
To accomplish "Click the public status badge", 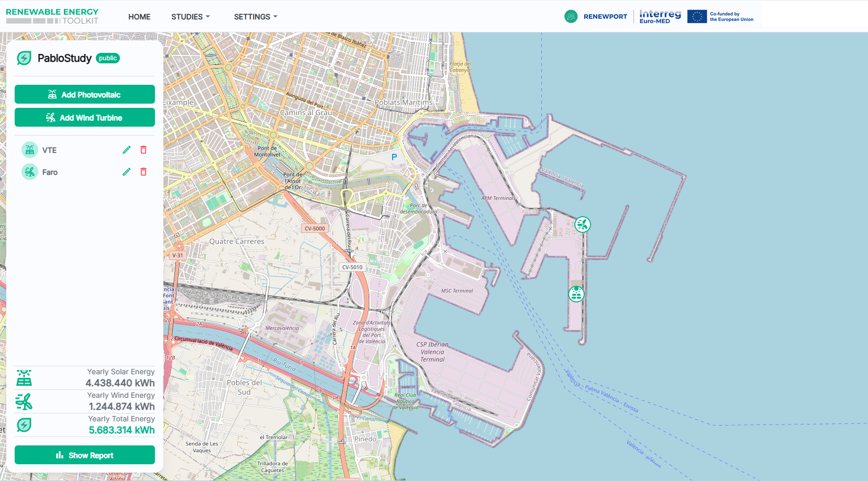I will pyautogui.click(x=108, y=58).
